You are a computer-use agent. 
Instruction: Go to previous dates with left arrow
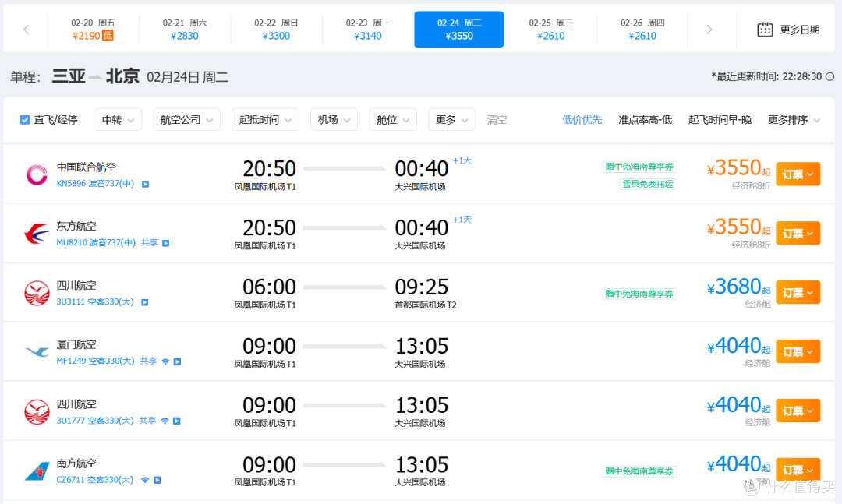click(26, 30)
